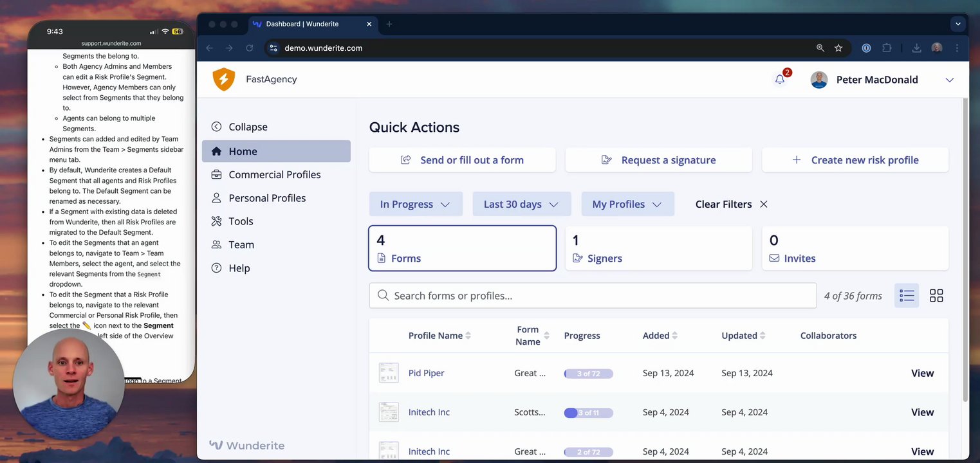Click the site information icon in address bar
980x463 pixels.
[x=273, y=48]
